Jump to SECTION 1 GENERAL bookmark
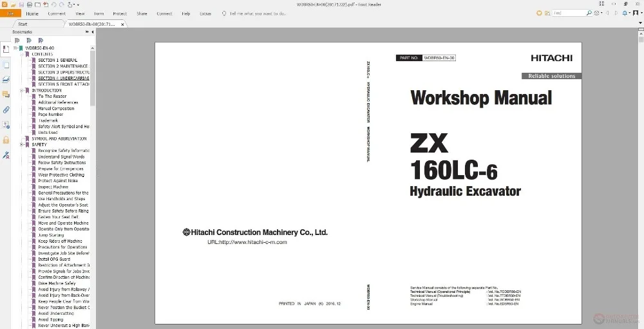The height and width of the screenshot is (329, 644). [57, 61]
